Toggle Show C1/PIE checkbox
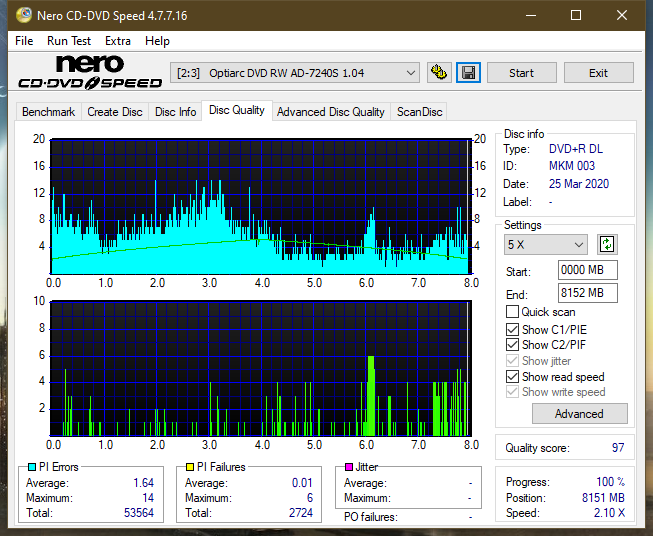This screenshot has width=653, height=536. pyautogui.click(x=512, y=329)
